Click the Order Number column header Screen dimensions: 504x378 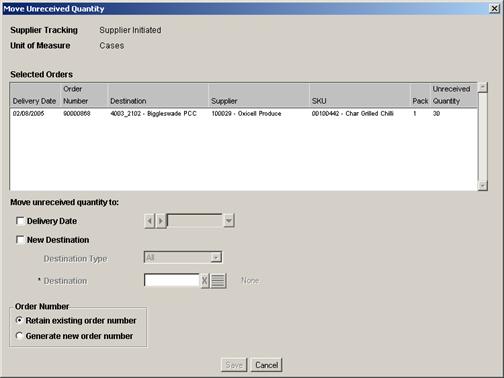pos(84,95)
